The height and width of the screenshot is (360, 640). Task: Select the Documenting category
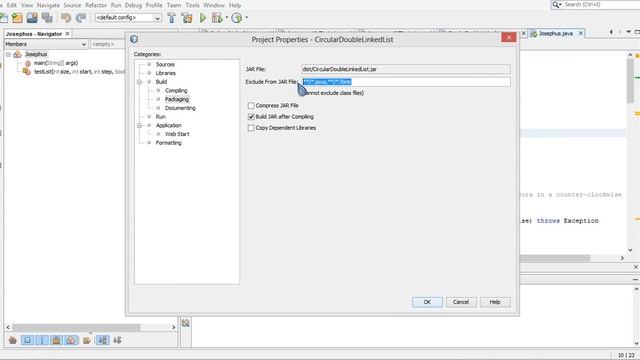(180, 108)
